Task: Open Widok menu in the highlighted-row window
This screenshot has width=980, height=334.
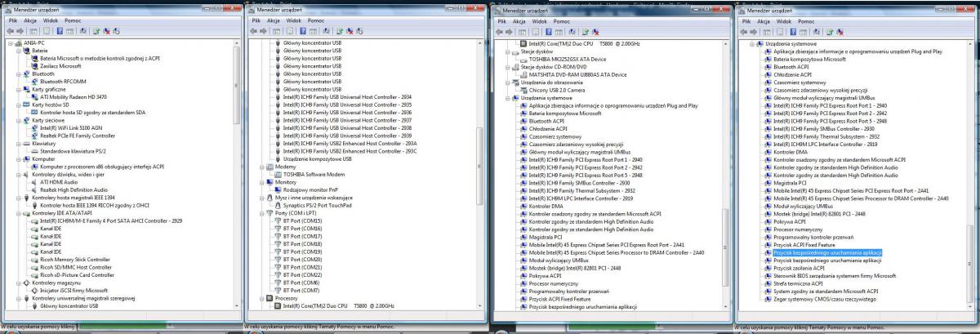Action: point(784,21)
